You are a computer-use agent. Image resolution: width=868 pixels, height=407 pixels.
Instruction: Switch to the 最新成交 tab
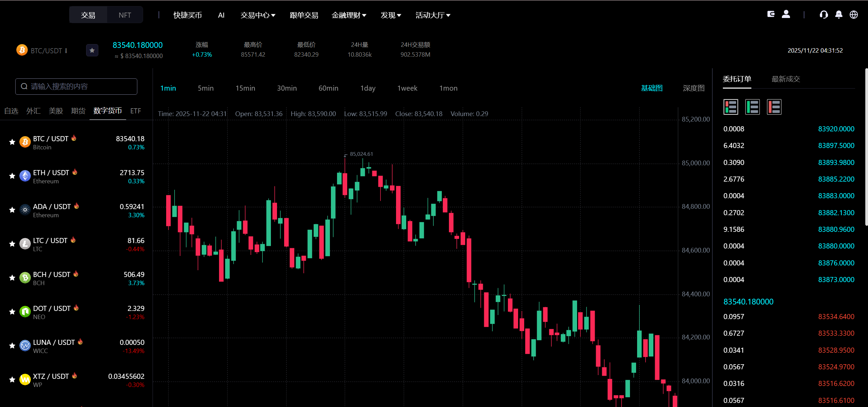click(786, 79)
